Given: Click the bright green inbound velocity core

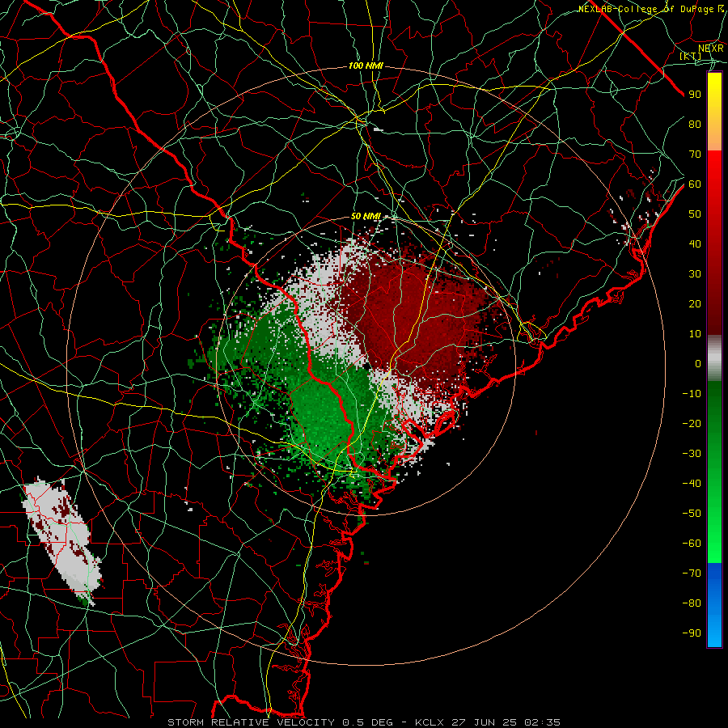Looking at the screenshot, I should [x=323, y=413].
